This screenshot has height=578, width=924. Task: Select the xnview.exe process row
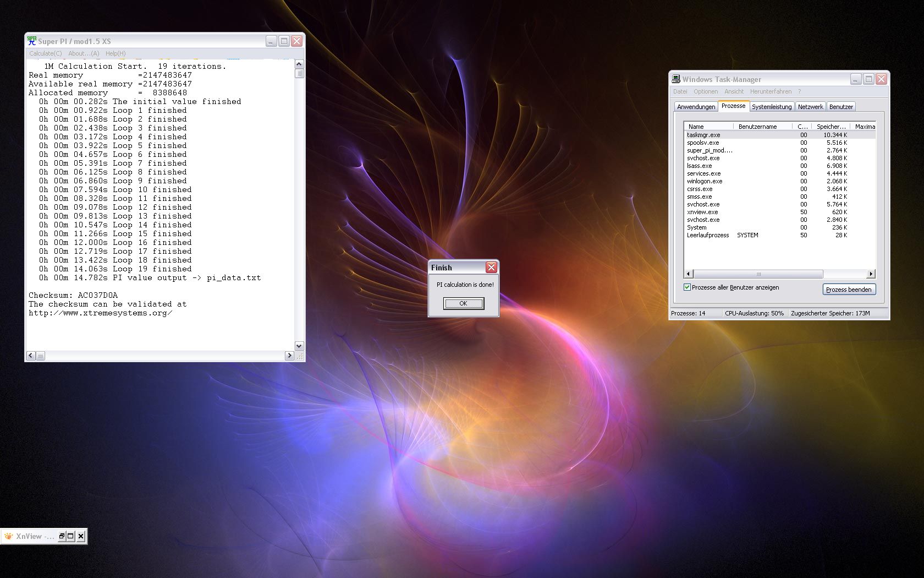pyautogui.click(x=779, y=212)
